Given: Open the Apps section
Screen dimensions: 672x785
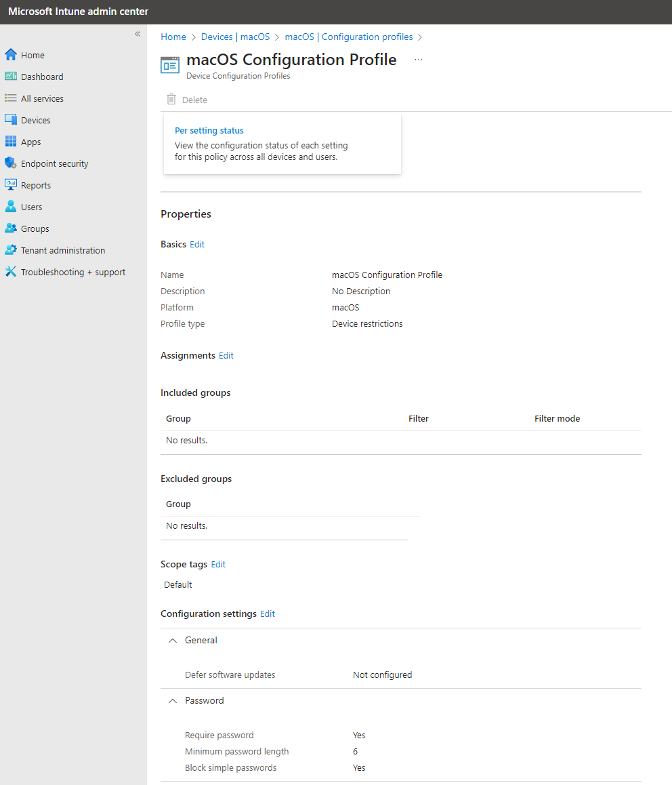Looking at the screenshot, I should [30, 142].
